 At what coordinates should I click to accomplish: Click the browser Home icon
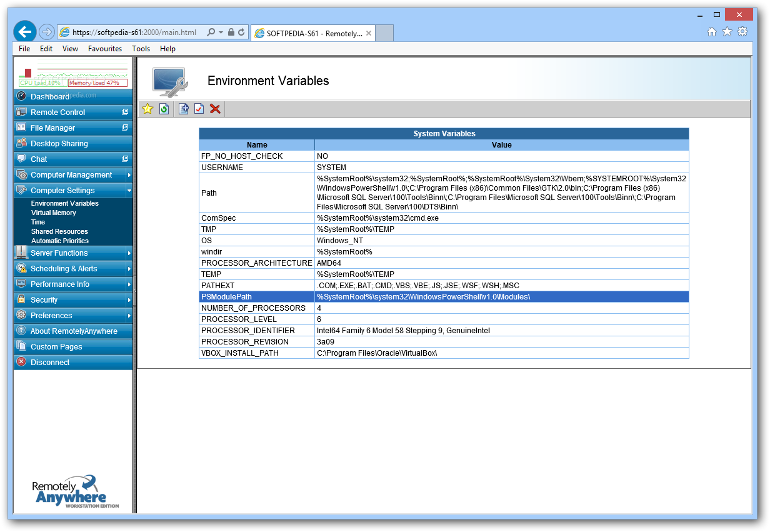(712, 32)
